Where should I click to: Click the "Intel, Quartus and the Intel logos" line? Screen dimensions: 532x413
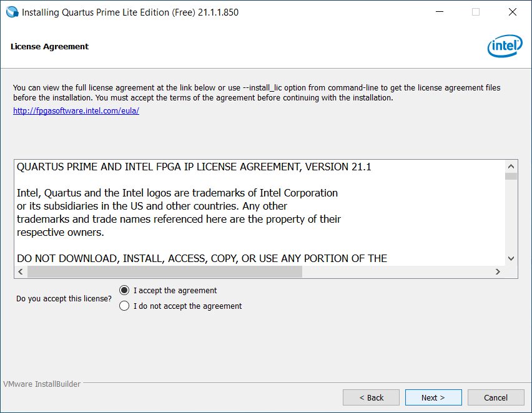(x=177, y=193)
